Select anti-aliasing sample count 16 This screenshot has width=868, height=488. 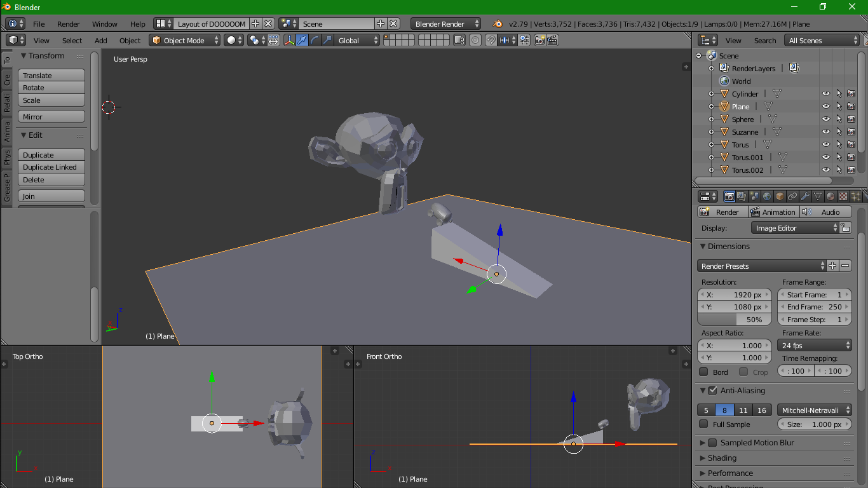tap(762, 410)
